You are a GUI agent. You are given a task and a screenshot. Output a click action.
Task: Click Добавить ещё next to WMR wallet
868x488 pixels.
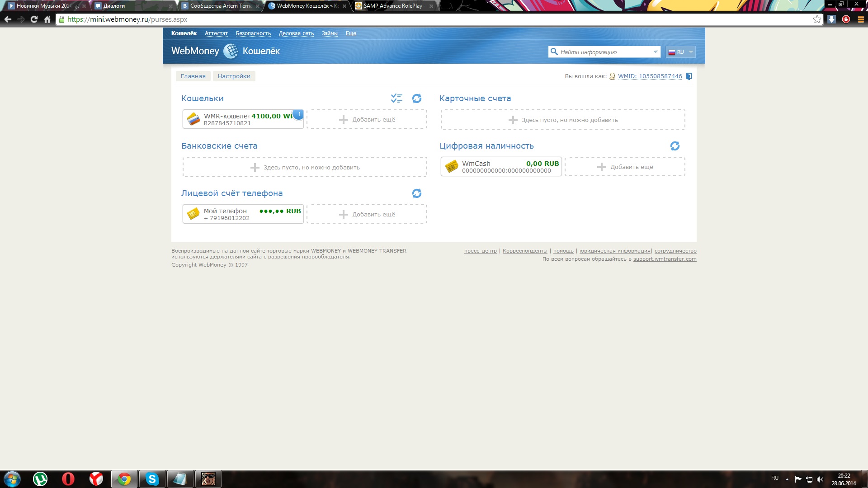pyautogui.click(x=367, y=119)
